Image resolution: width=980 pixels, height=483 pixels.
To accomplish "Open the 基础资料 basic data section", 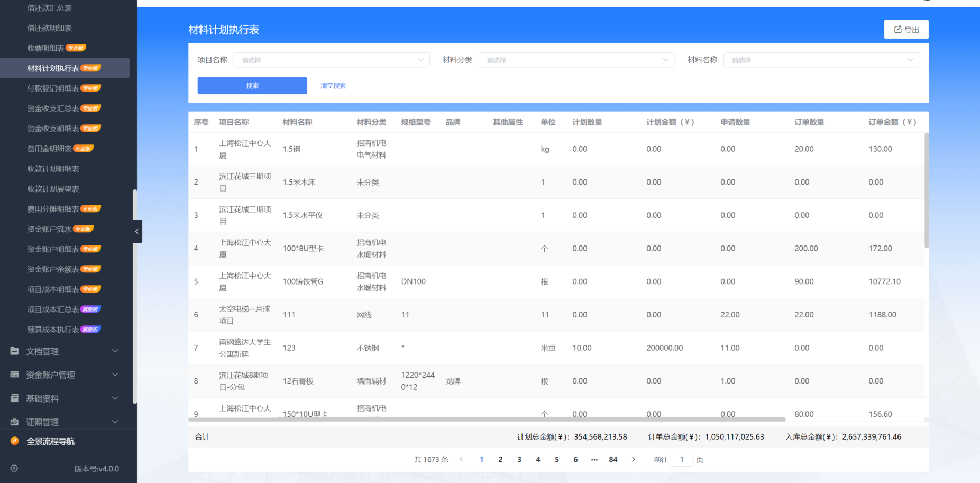I will pyautogui.click(x=42, y=398).
